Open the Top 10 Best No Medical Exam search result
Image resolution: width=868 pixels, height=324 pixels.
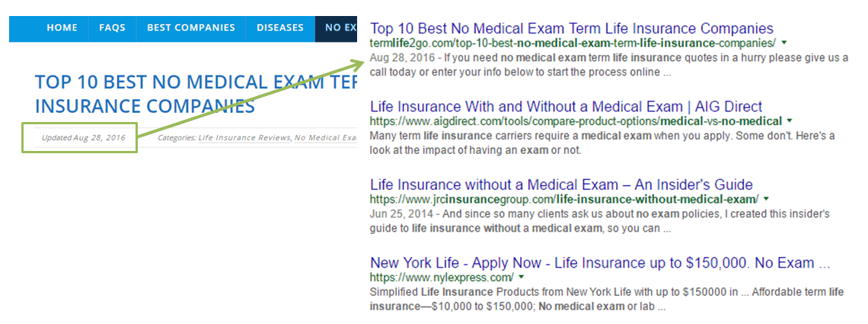pyautogui.click(x=572, y=29)
